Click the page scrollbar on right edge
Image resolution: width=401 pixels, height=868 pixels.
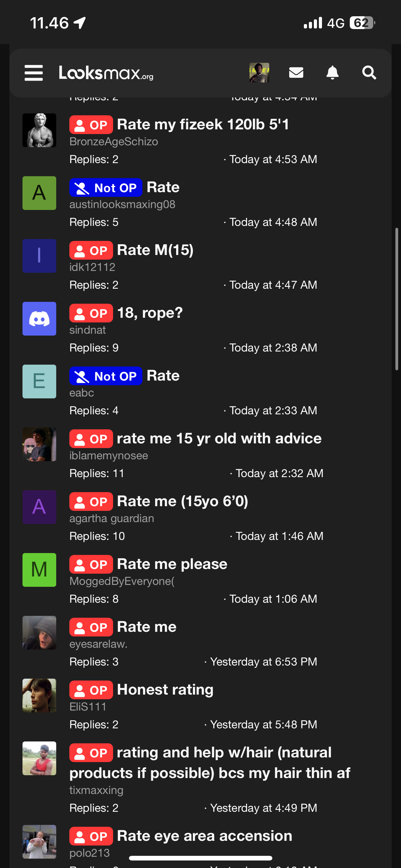click(397, 299)
